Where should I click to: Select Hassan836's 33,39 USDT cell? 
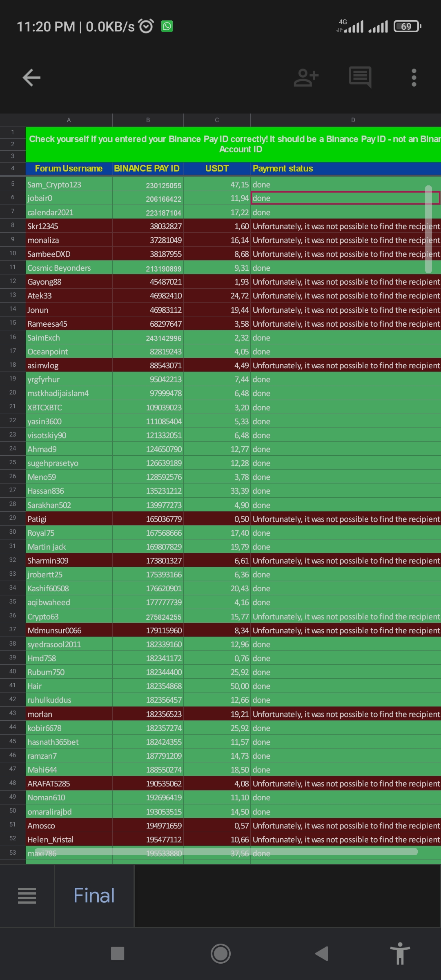[x=217, y=491]
